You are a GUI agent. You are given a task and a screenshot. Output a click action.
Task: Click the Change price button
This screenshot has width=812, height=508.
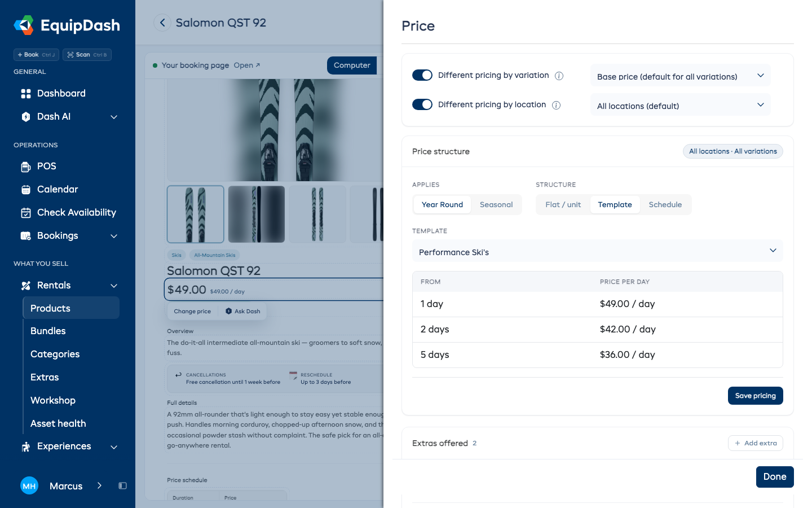[192, 311]
